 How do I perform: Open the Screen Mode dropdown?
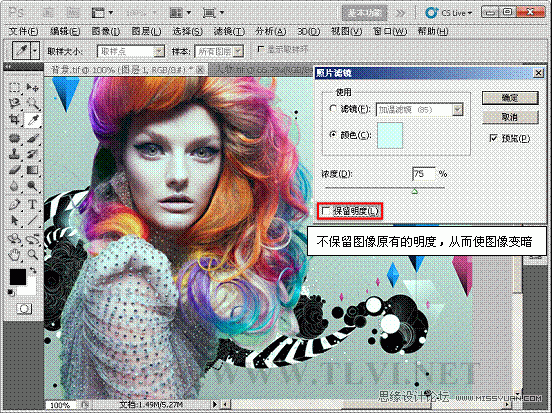pyautogui.click(x=213, y=13)
